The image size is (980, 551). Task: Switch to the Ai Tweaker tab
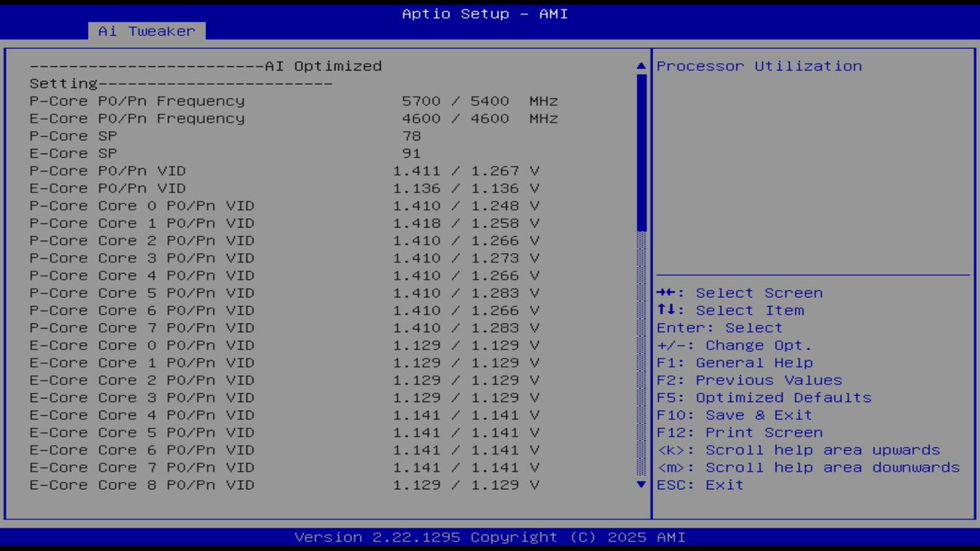(145, 31)
